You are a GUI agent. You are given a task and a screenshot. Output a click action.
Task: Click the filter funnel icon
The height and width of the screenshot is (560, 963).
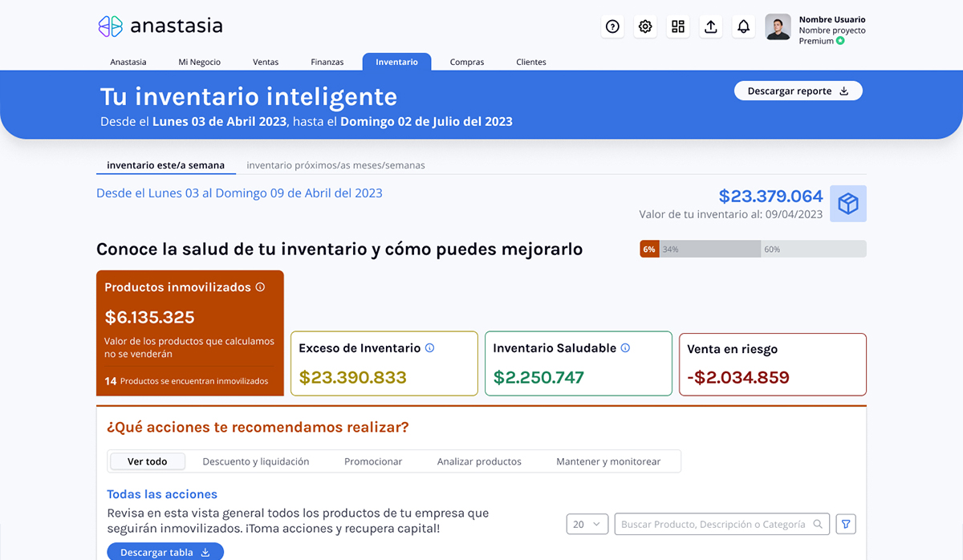(846, 525)
